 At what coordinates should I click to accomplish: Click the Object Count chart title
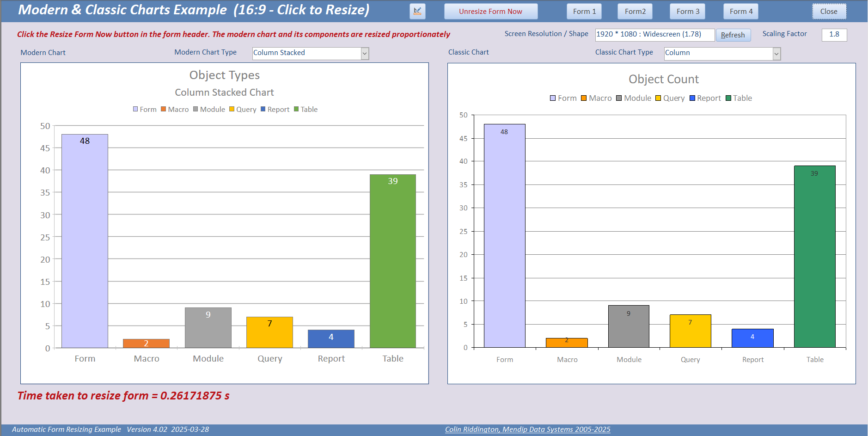(664, 79)
